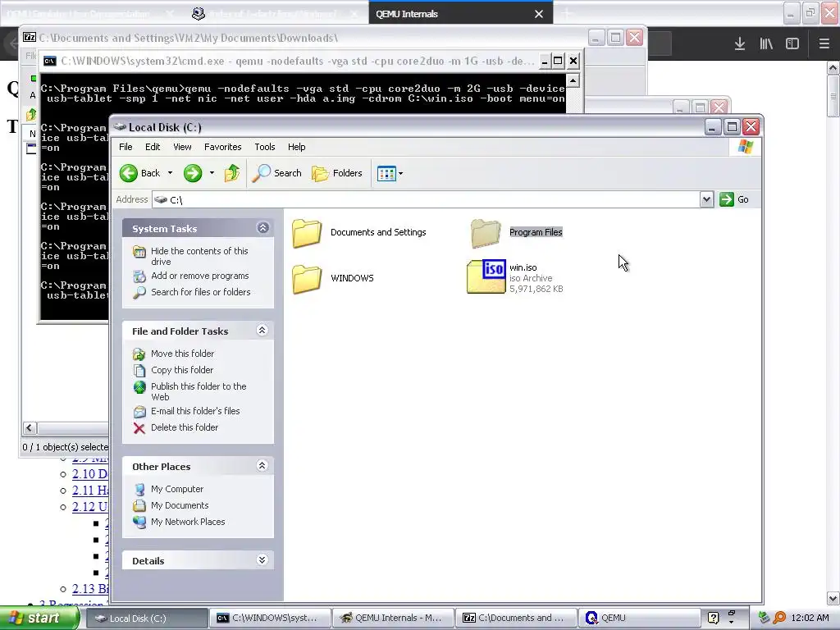Click the Local Disk (C:) taskbar button
The height and width of the screenshot is (630, 840).
tap(148, 619)
